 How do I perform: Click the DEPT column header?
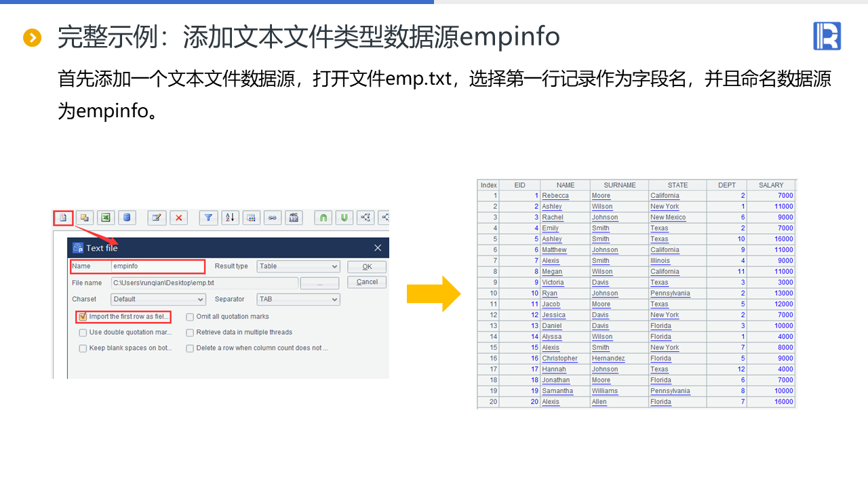click(x=727, y=185)
